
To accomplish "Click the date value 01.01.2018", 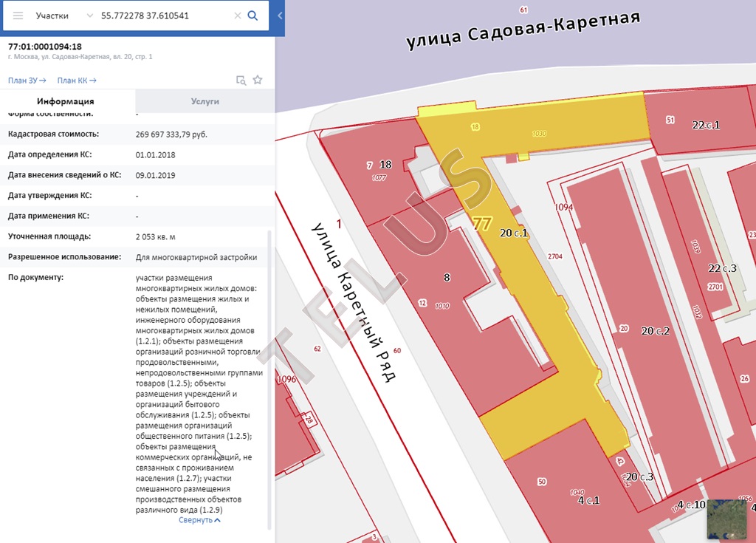I will tap(155, 155).
